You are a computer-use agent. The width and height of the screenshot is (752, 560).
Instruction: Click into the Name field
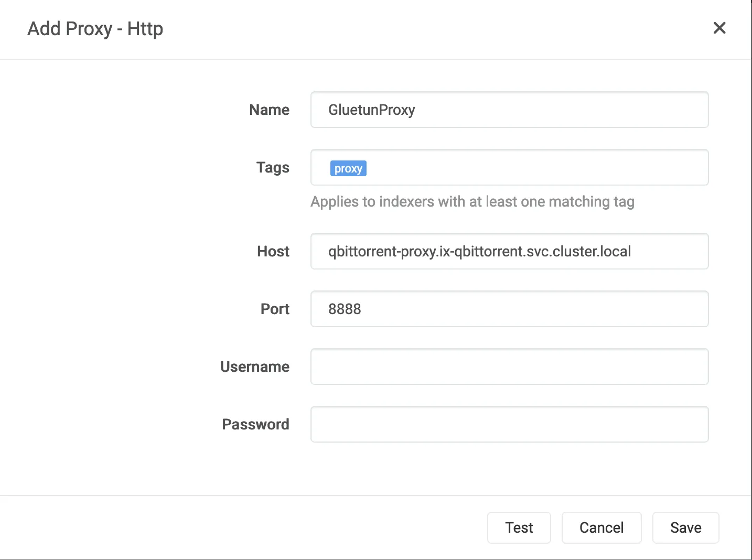[x=509, y=110]
